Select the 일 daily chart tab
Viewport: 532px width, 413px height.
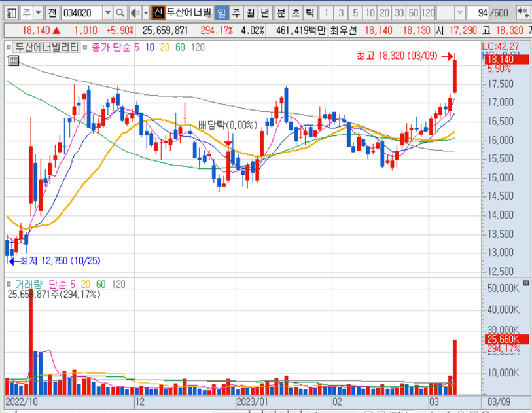[x=221, y=13]
